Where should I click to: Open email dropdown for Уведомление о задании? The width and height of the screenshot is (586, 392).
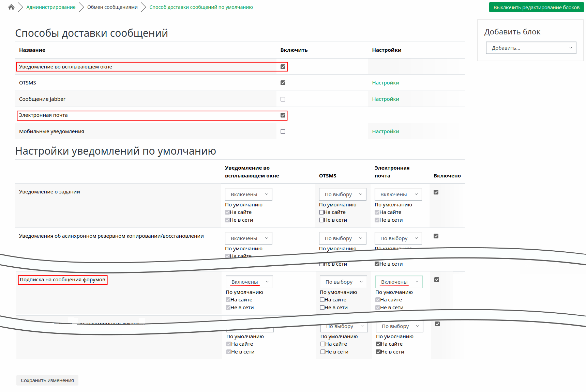point(398,194)
